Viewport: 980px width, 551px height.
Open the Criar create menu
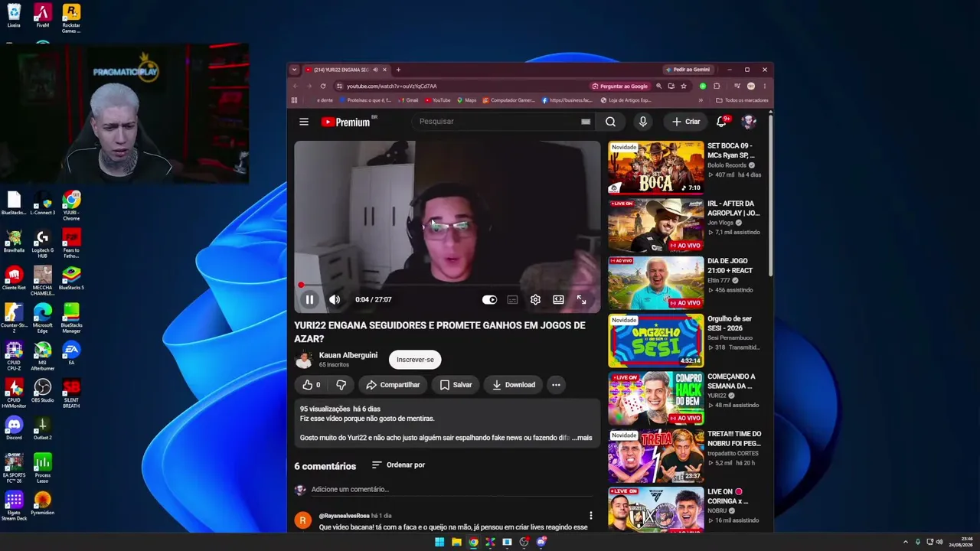coord(686,122)
